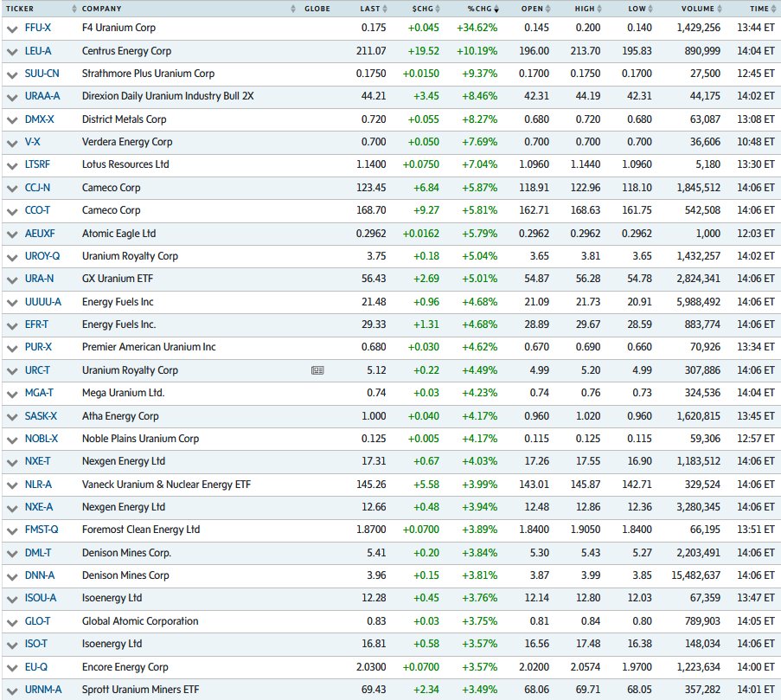The height and width of the screenshot is (700, 781).
Task: Sort by OPEN column header
Action: (x=532, y=9)
